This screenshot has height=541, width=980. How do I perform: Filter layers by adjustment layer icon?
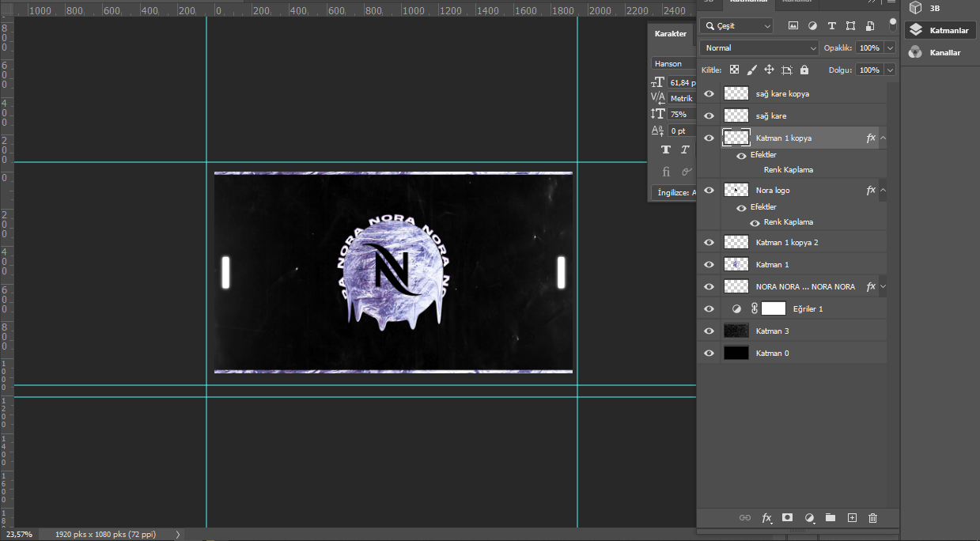(812, 26)
